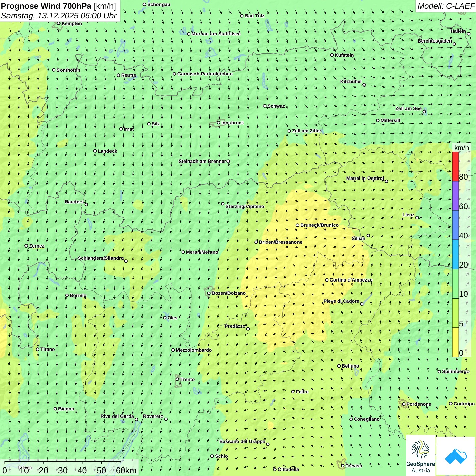476x476 pixels.
Task: Click the blue cloud logo icon
Action: point(456,456)
